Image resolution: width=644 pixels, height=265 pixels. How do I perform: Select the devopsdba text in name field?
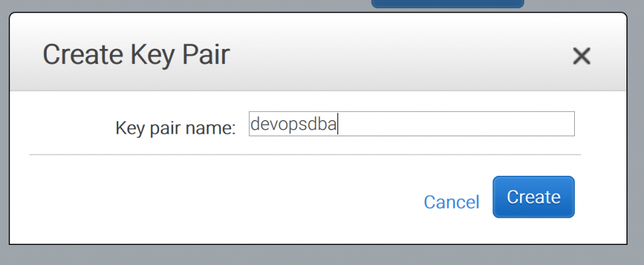294,124
